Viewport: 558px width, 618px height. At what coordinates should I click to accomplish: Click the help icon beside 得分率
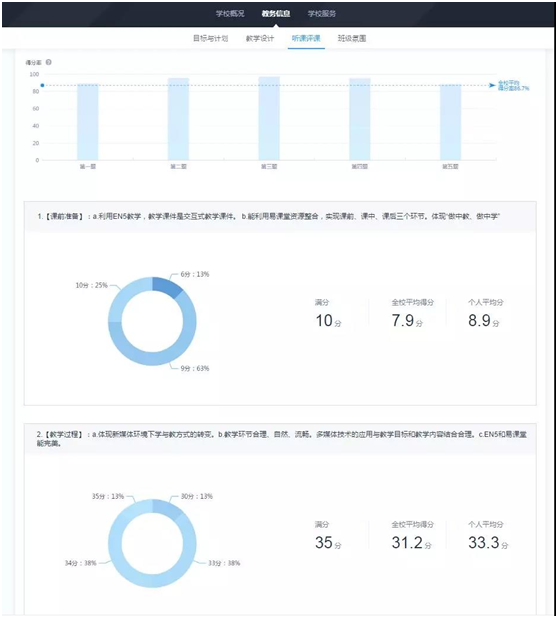[x=49, y=62]
